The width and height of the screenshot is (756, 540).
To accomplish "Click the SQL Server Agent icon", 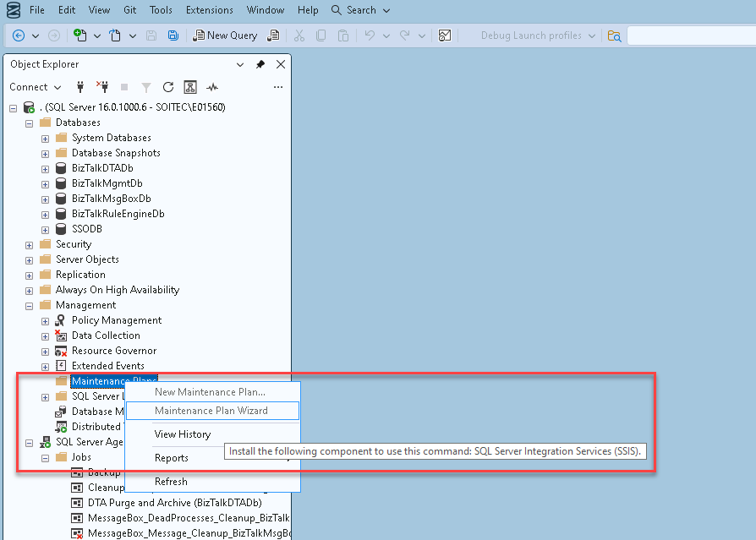I will (46, 442).
